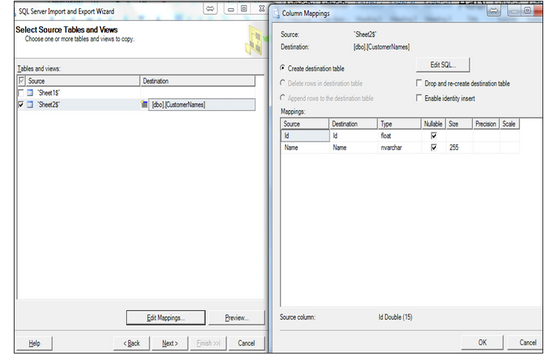Image resolution: width=553 pixels, height=362 pixels.
Task: Confirm Column Mappings with OK
Action: click(x=482, y=342)
